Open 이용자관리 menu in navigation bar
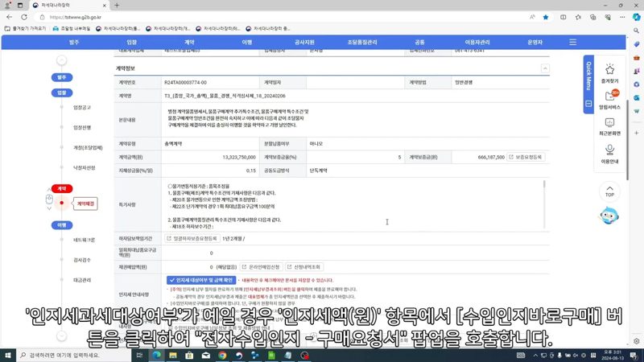 [477, 43]
